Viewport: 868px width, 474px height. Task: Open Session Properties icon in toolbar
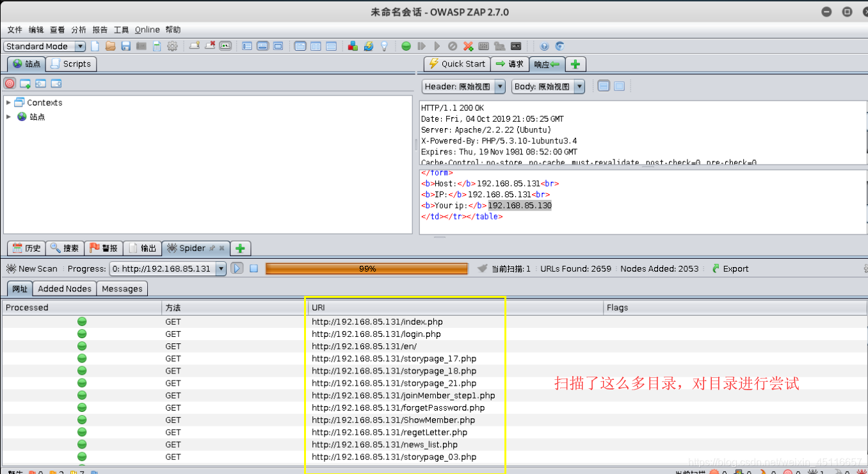[x=157, y=46]
